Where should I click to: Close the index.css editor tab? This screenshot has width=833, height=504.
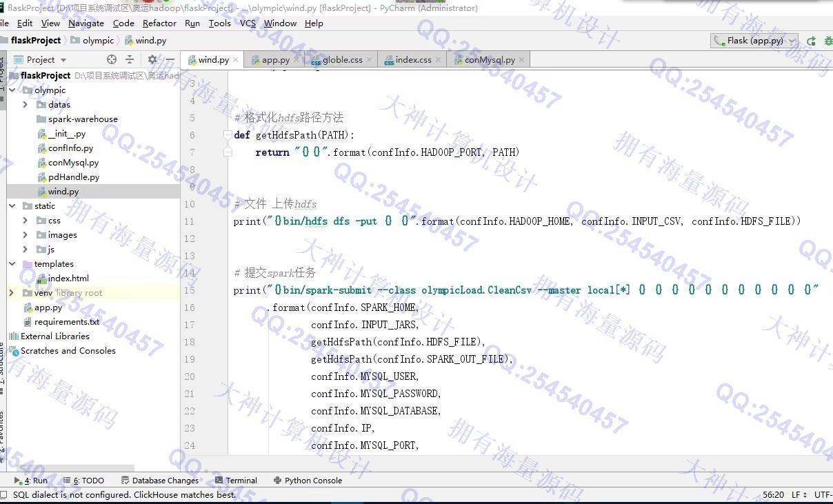click(438, 60)
